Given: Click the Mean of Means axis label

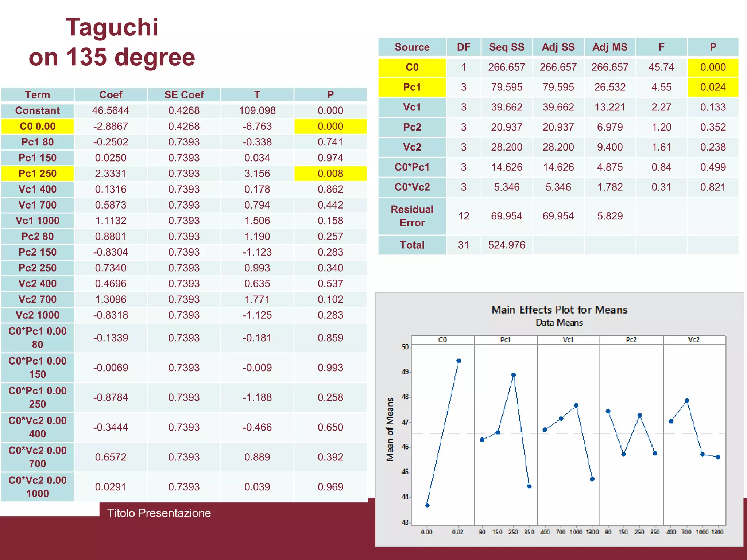Looking at the screenshot, I should (x=390, y=429).
